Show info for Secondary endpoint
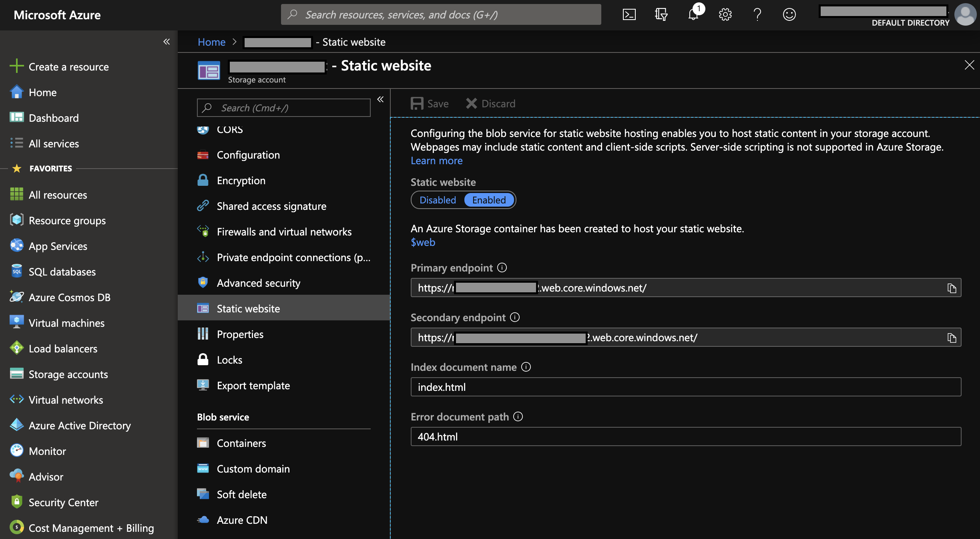 515,317
